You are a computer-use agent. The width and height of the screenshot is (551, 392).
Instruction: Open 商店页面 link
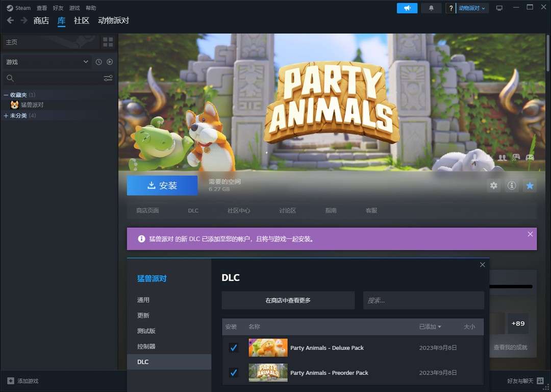point(147,211)
